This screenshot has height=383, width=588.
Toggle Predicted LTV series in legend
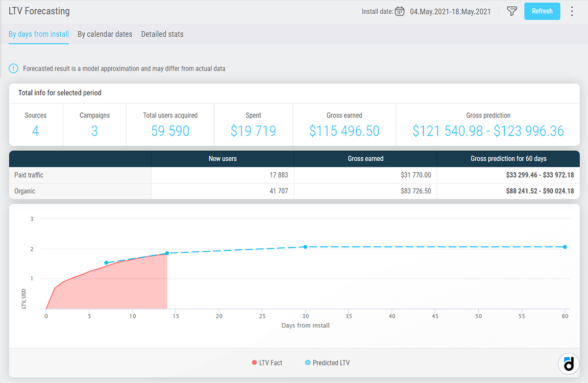[x=327, y=363]
